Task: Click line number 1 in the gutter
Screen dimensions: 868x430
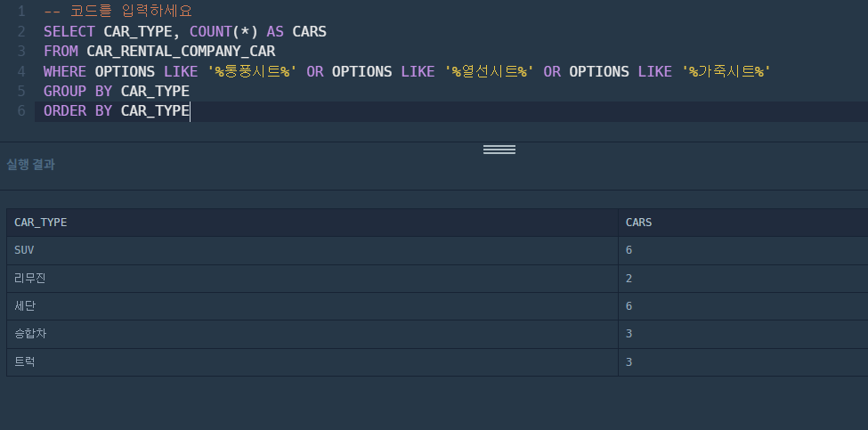Action: pos(21,12)
